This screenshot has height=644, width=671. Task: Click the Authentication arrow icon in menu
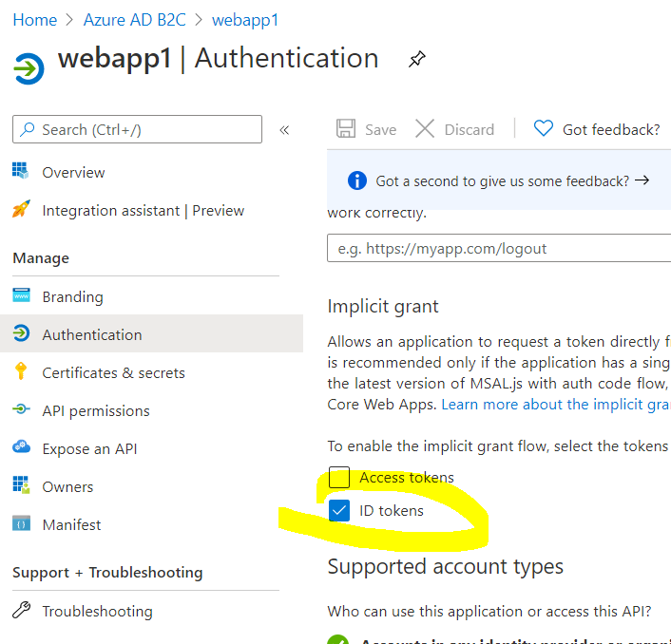pos(21,333)
